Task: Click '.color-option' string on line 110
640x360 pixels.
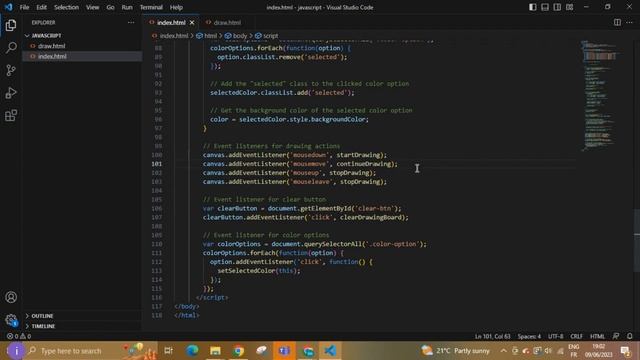Action: (392, 244)
